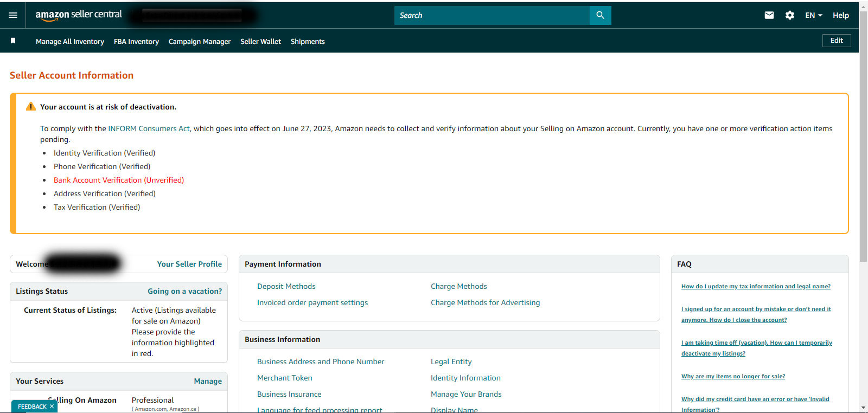This screenshot has height=413, width=868.
Task: Click the scrollbar down arrow
Action: point(863,408)
